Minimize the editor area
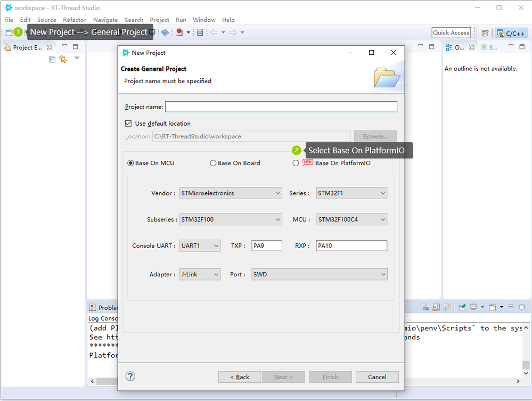Viewport: 532px width, 401px height. coord(421,45)
